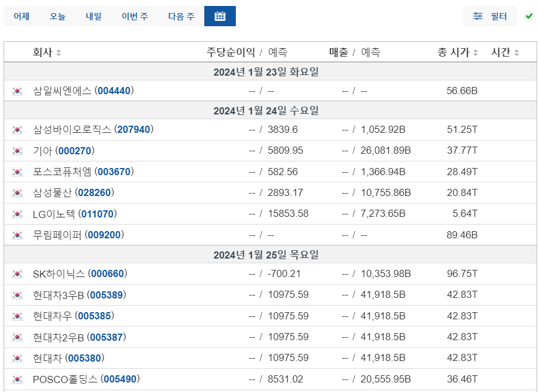Click flag icon beside 포스코퓨처엠

(17, 172)
